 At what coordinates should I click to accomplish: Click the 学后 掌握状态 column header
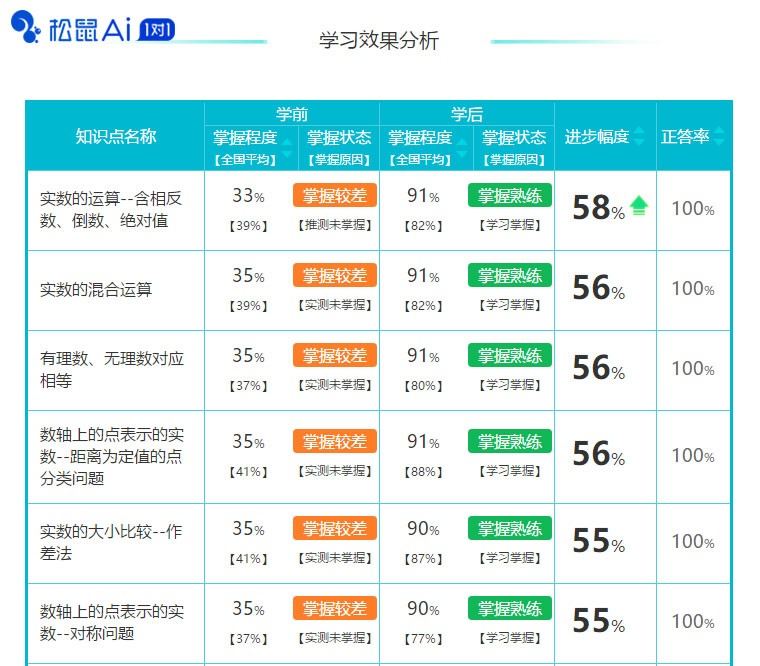pos(514,138)
